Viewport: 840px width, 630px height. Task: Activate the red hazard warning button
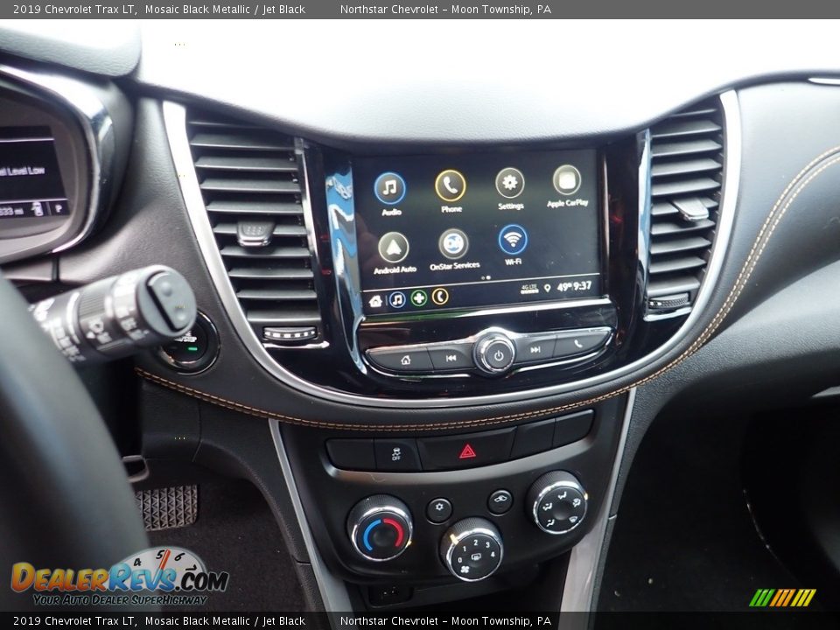[x=466, y=451]
